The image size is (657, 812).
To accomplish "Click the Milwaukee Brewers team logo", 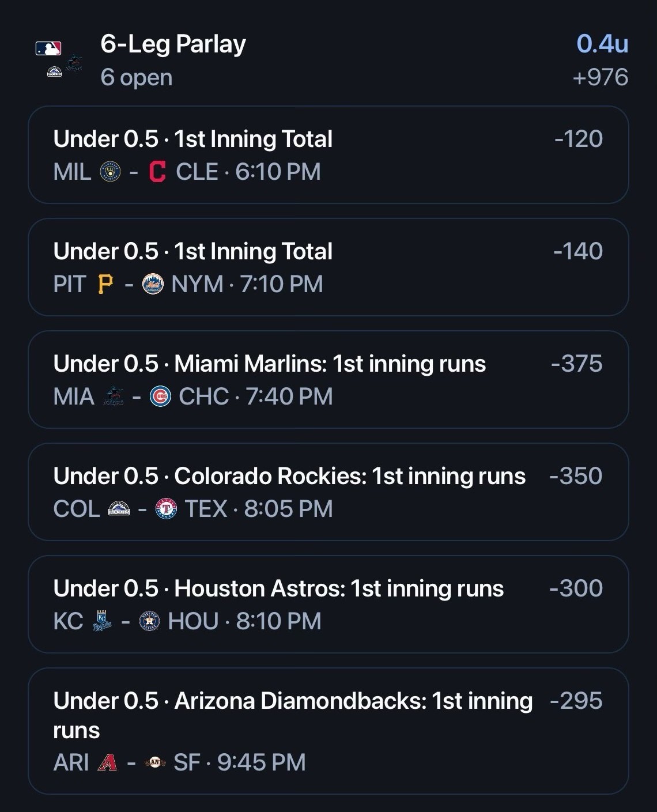I will pyautogui.click(x=110, y=172).
